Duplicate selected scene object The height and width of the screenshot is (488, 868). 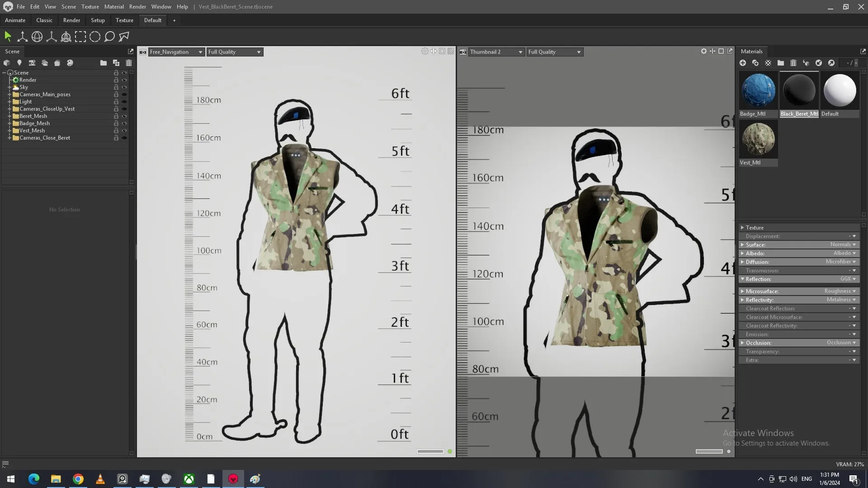tap(116, 63)
